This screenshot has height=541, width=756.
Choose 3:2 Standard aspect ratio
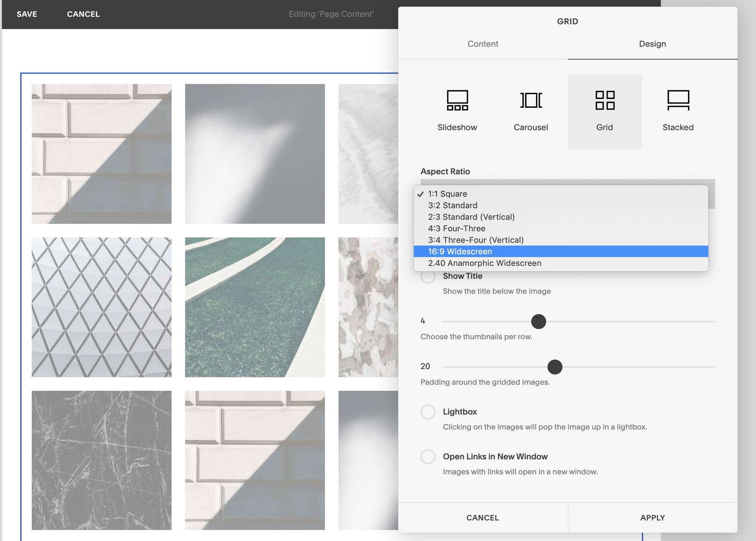pyautogui.click(x=452, y=205)
